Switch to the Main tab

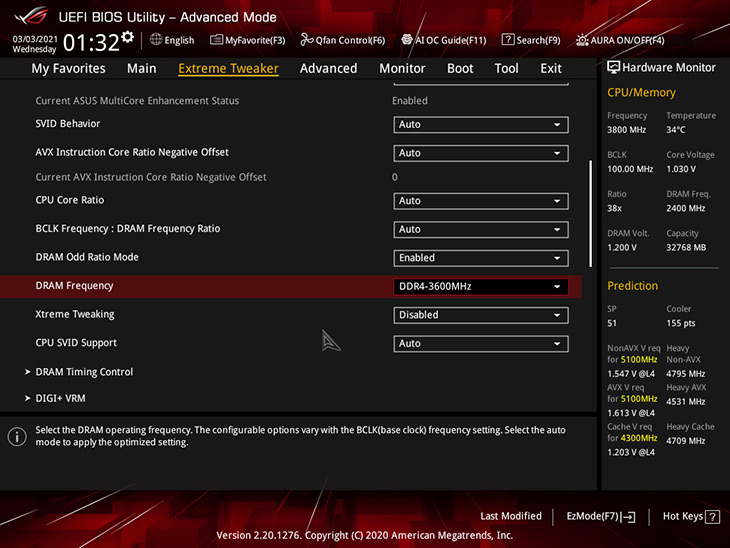142,68
